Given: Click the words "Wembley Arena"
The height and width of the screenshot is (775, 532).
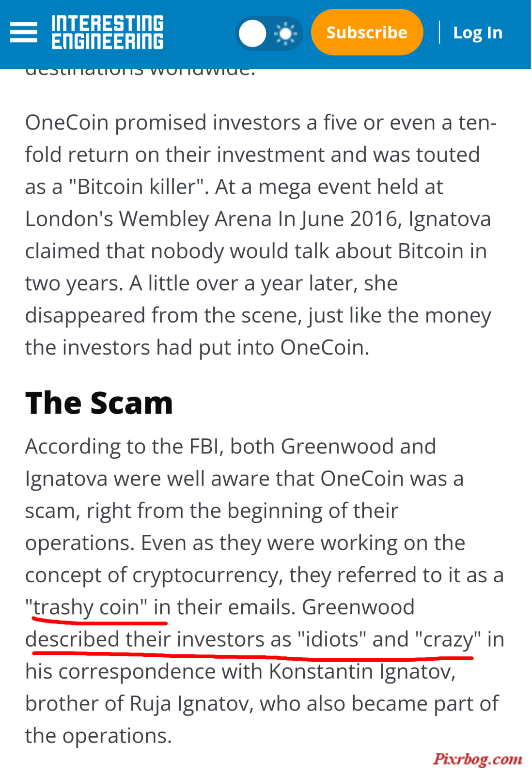Looking at the screenshot, I should pos(196,219).
